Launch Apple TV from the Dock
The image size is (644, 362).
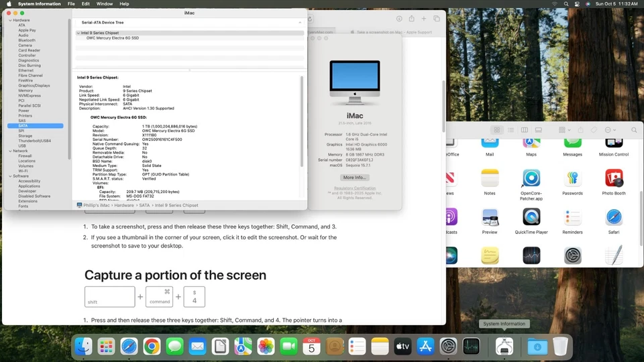click(x=402, y=347)
